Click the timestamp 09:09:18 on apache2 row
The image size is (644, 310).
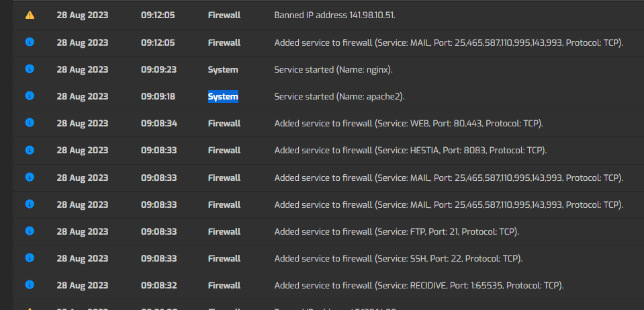(158, 96)
